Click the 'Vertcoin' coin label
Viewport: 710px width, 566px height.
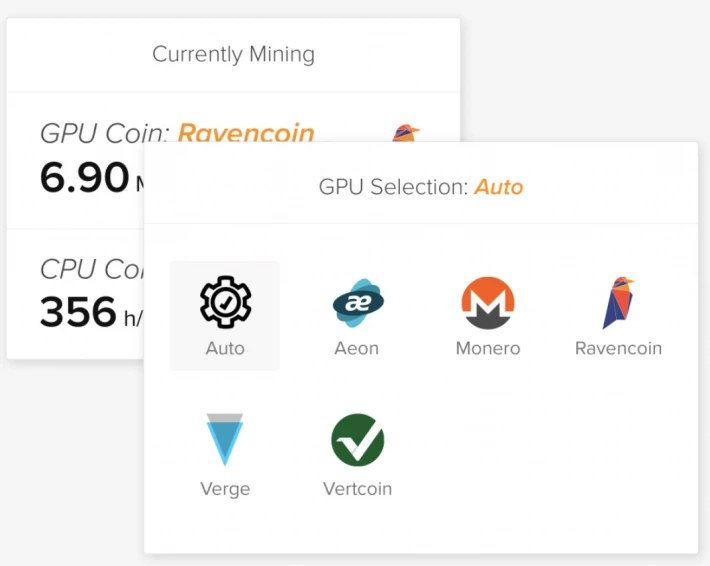coord(358,489)
